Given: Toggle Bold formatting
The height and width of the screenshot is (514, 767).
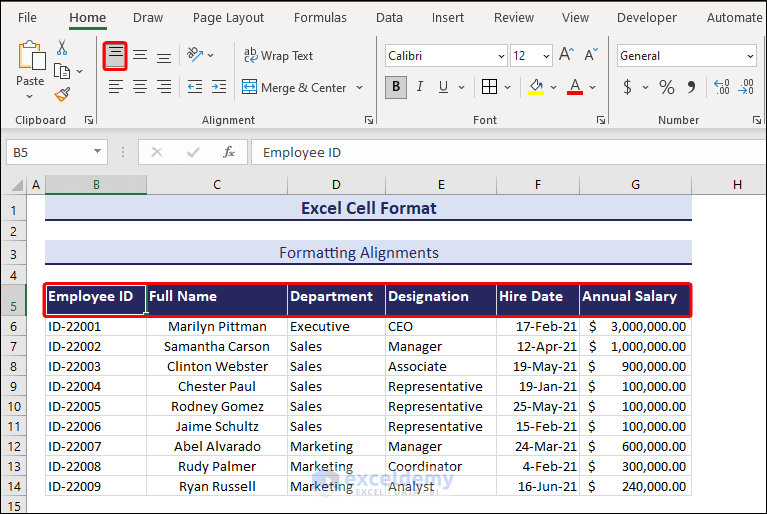Looking at the screenshot, I should pyautogui.click(x=397, y=87).
